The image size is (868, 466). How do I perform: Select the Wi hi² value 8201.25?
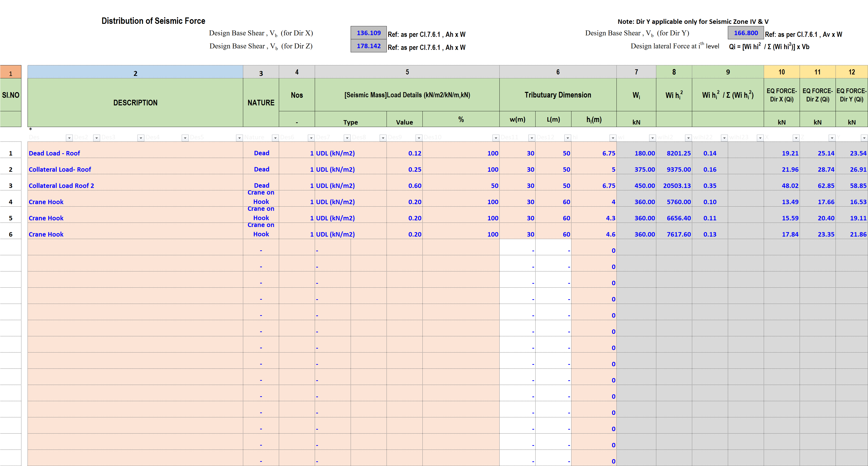tap(674, 150)
